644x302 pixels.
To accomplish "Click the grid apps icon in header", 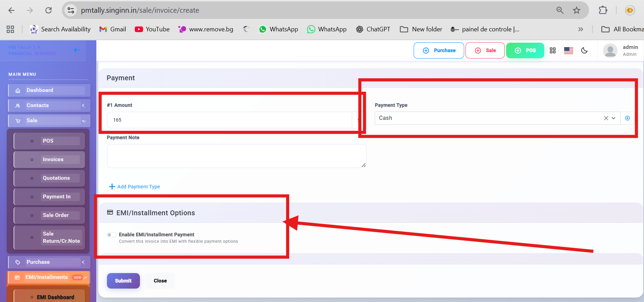I will [x=553, y=51].
